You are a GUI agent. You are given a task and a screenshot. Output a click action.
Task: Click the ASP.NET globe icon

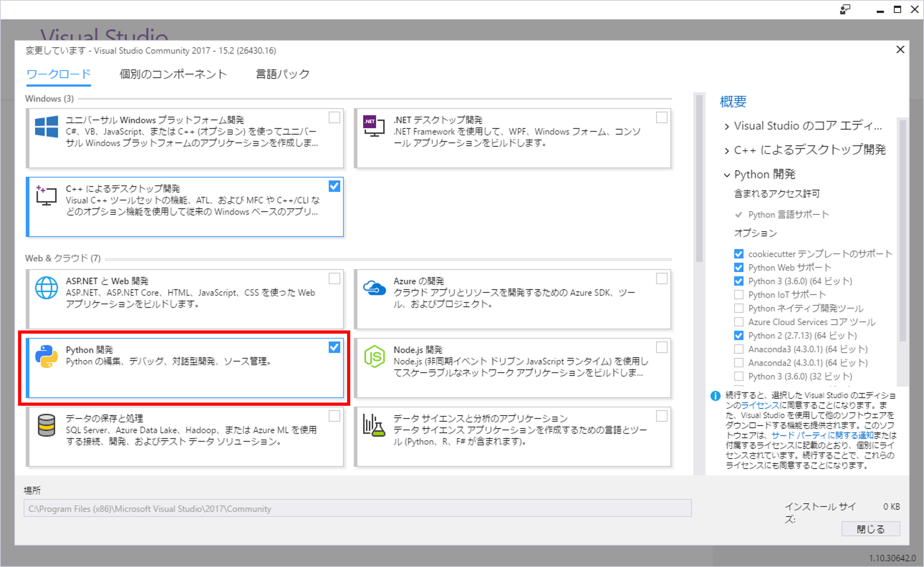click(x=46, y=288)
